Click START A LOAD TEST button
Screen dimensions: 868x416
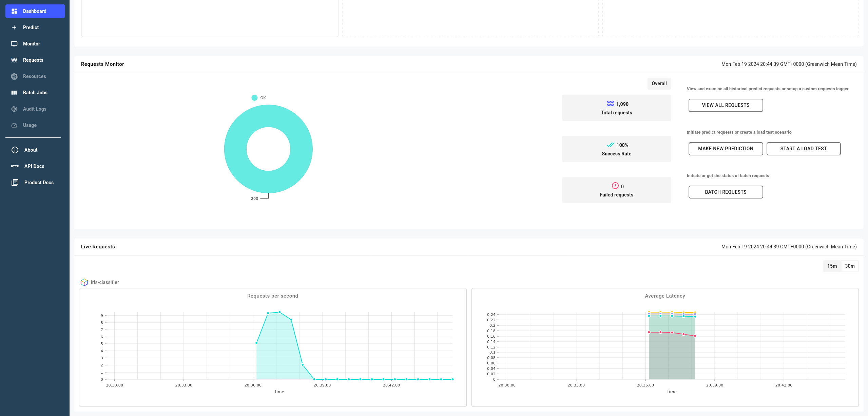pyautogui.click(x=804, y=149)
